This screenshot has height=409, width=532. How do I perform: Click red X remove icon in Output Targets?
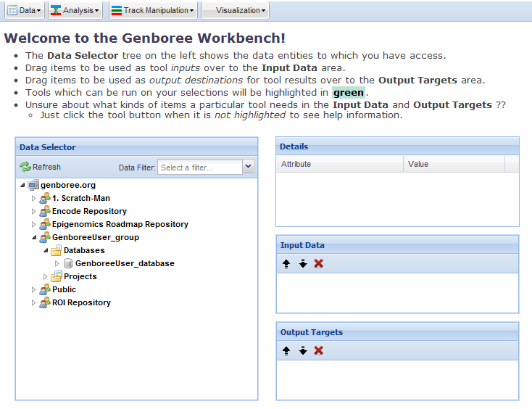coord(319,350)
